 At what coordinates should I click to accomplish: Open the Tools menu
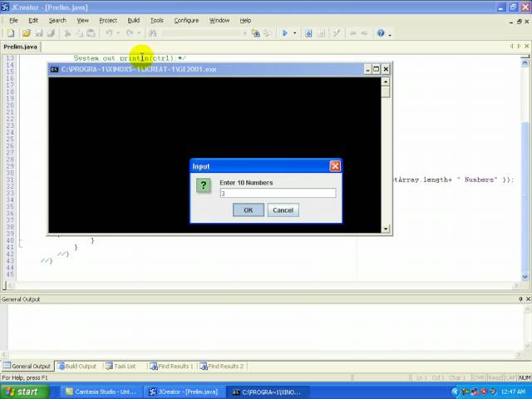(157, 20)
